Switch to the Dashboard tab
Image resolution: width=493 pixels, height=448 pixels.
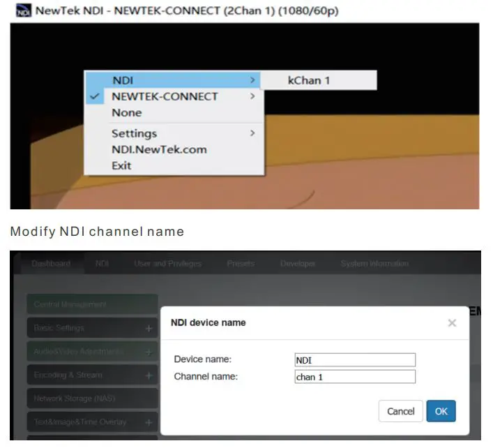pyautogui.click(x=51, y=264)
